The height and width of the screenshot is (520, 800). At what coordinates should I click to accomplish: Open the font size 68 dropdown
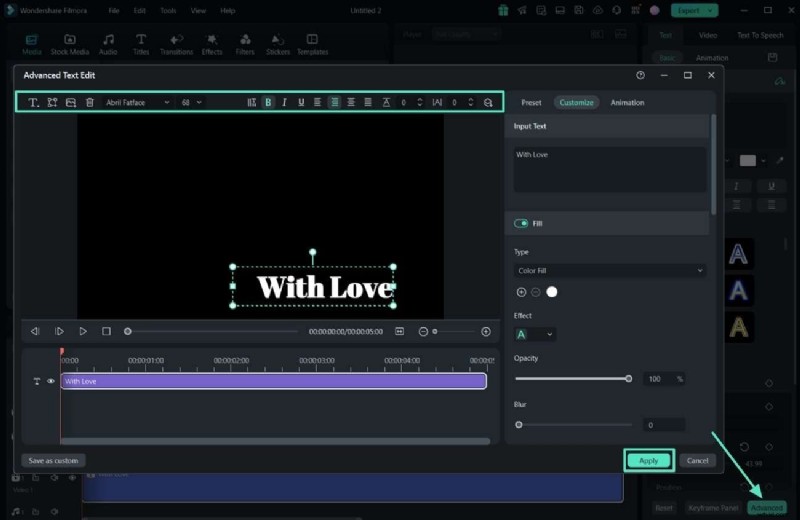click(191, 102)
